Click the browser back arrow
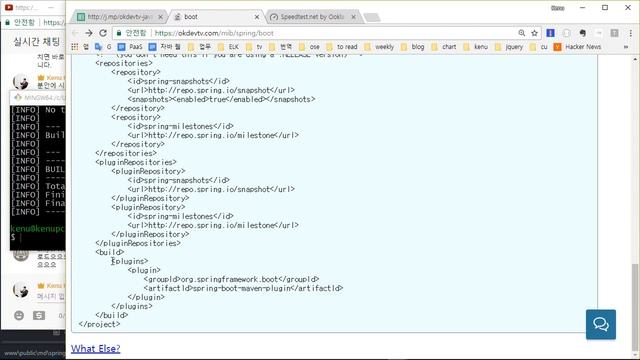Screen dimensions: 640x360 tap(75, 33)
